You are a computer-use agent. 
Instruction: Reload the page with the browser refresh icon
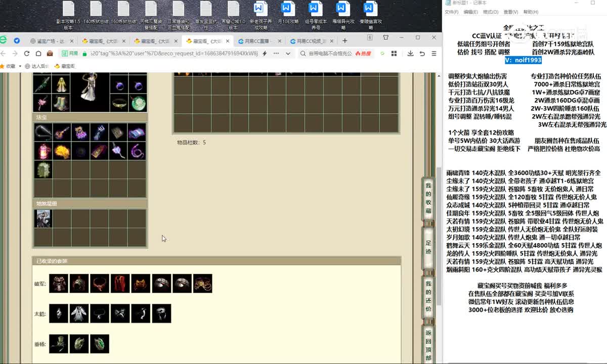[x=27, y=53]
